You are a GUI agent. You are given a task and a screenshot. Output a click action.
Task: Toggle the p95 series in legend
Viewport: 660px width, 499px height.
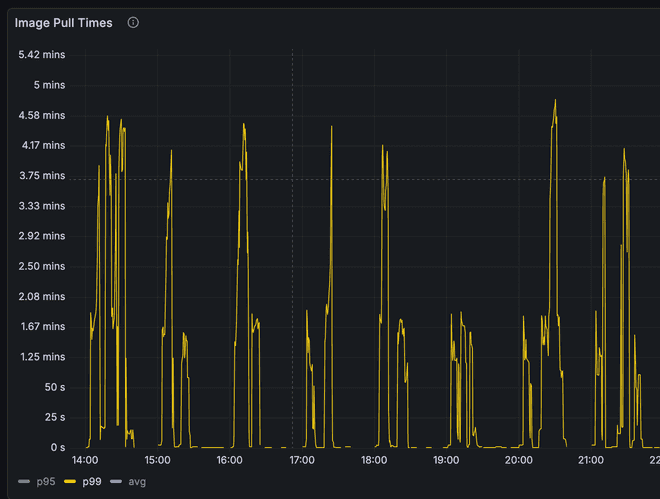point(44,482)
